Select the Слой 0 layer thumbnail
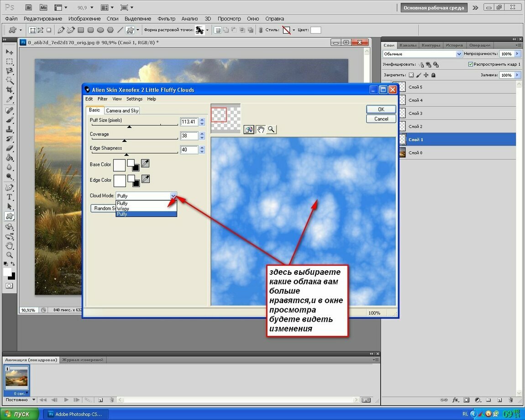This screenshot has height=420, width=525. [x=402, y=153]
